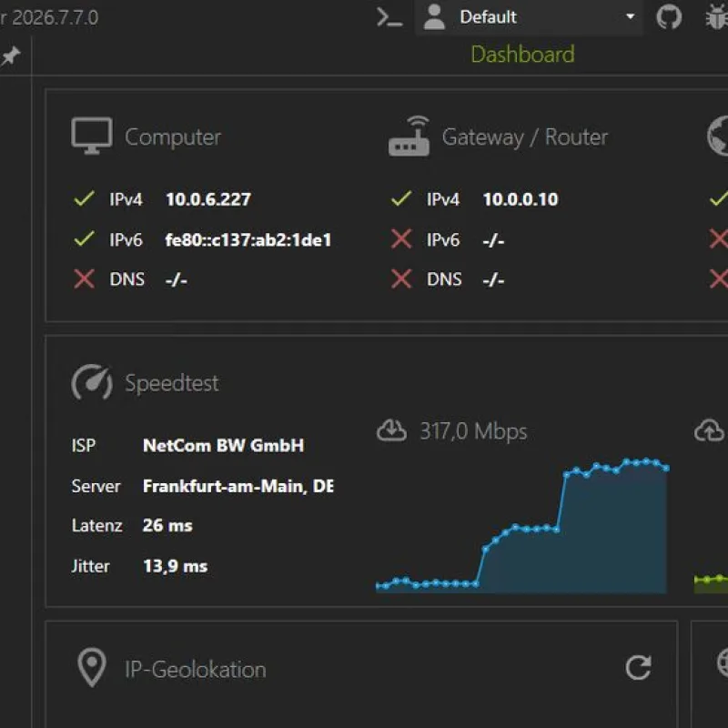Click green checkmark next to Computer IPv6
Screen dimensions: 728x728
point(84,238)
